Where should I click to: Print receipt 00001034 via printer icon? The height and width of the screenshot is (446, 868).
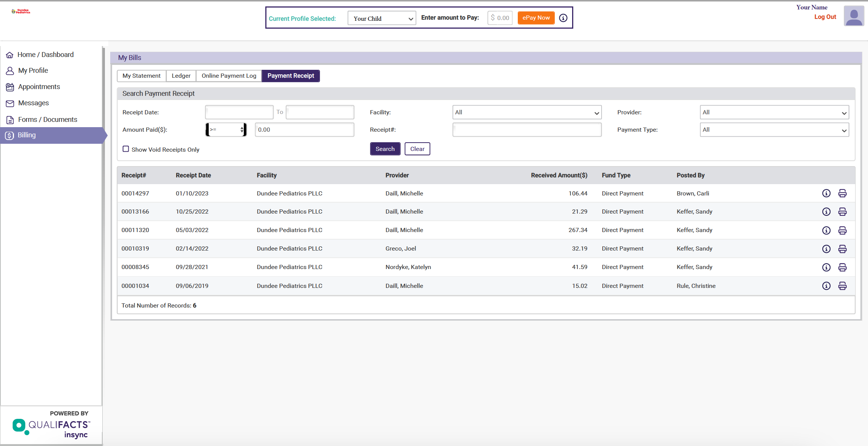click(x=842, y=286)
